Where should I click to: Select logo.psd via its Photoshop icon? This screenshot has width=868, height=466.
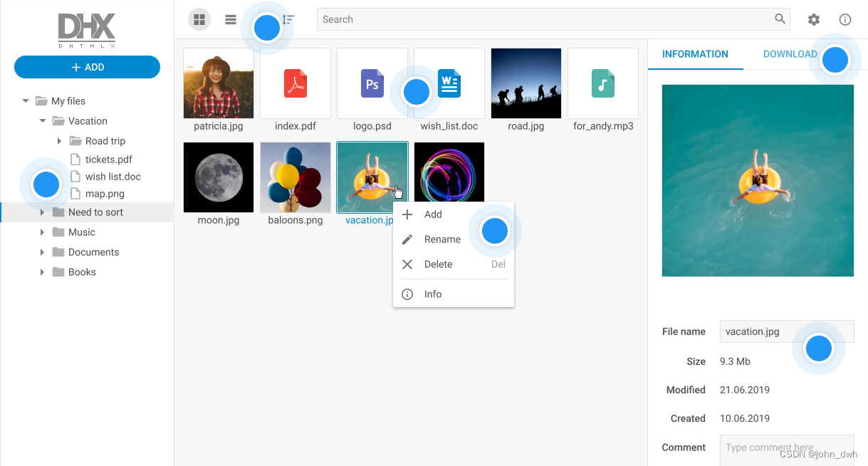372,83
